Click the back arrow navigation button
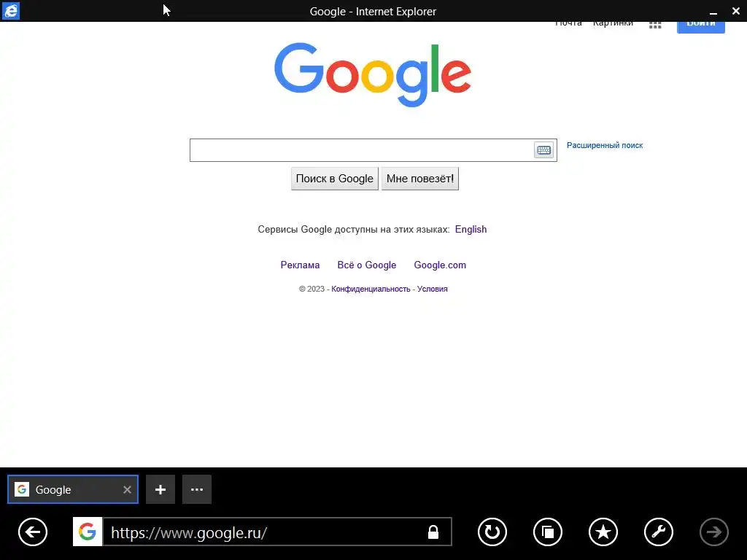 pyautogui.click(x=33, y=532)
